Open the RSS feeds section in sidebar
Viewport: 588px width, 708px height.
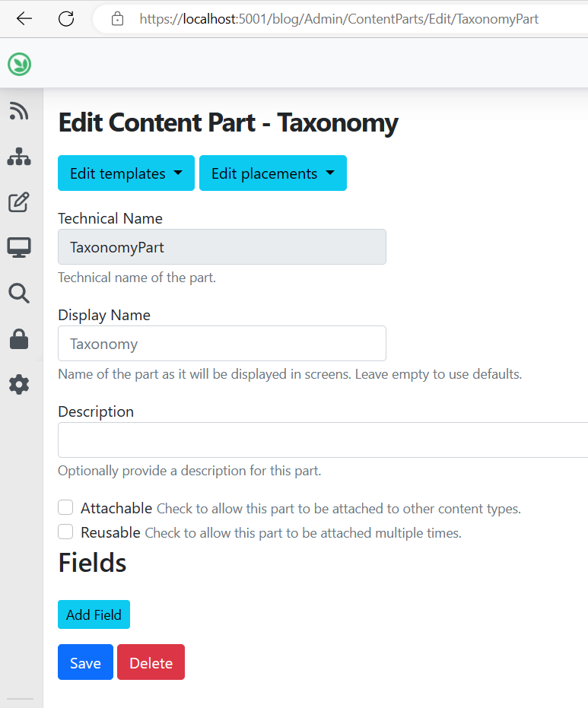point(19,111)
